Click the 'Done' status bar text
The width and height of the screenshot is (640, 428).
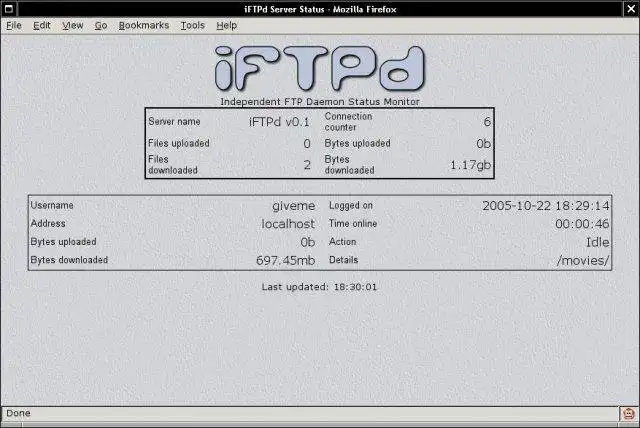click(x=18, y=413)
